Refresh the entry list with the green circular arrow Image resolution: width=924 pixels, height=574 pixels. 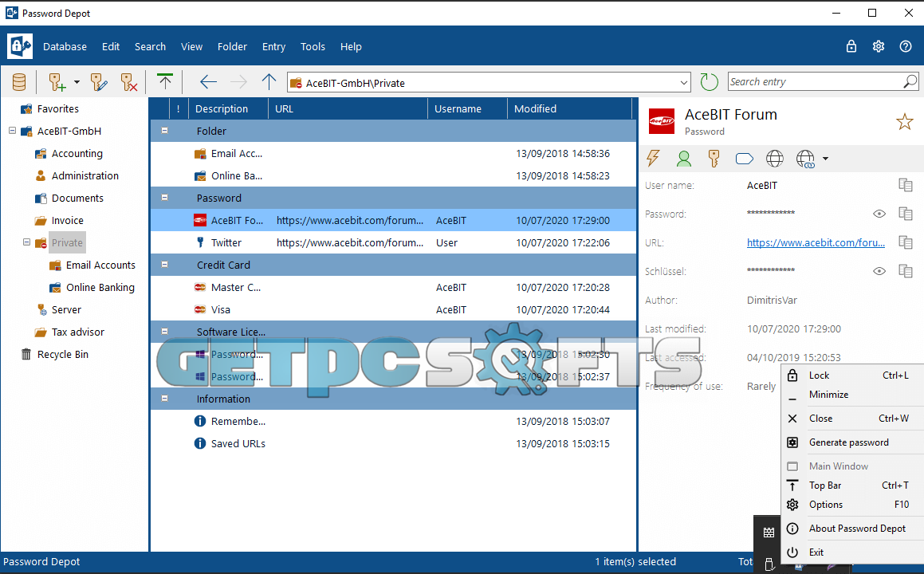[x=709, y=82]
